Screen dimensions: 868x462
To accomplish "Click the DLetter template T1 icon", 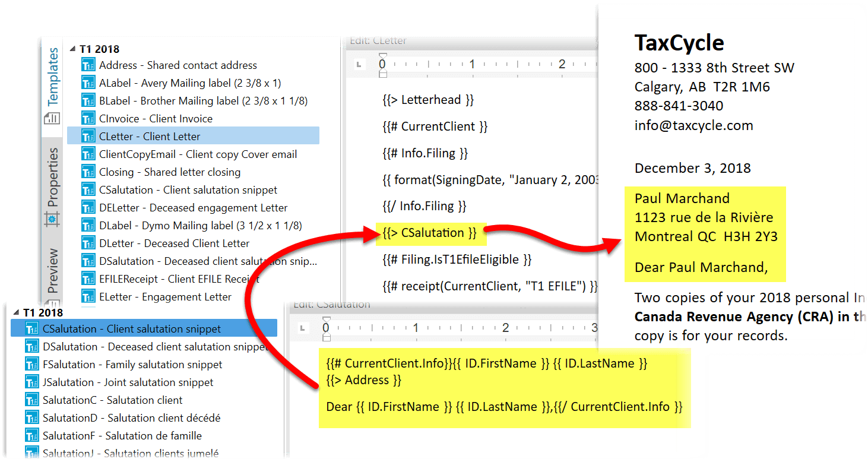I will coord(88,243).
